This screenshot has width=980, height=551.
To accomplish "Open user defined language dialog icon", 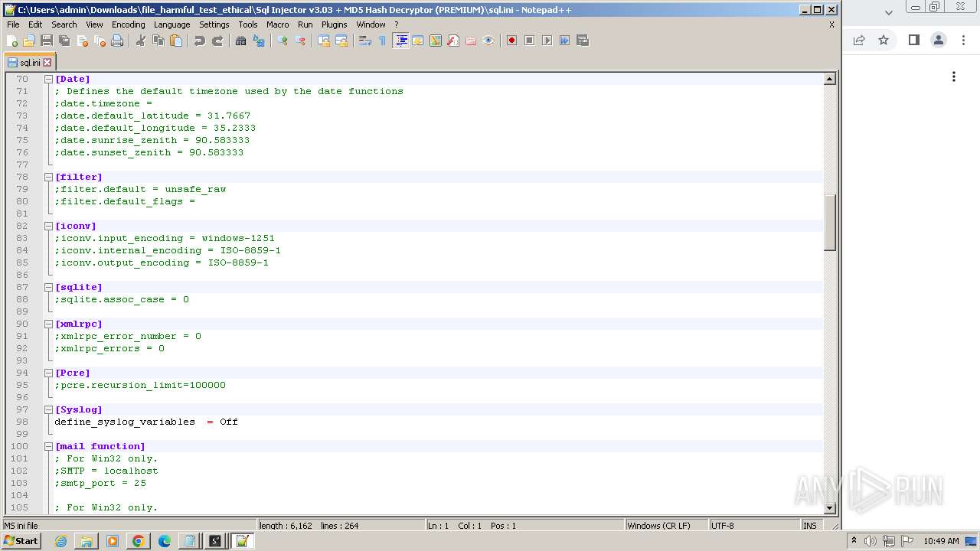I will (x=418, y=41).
